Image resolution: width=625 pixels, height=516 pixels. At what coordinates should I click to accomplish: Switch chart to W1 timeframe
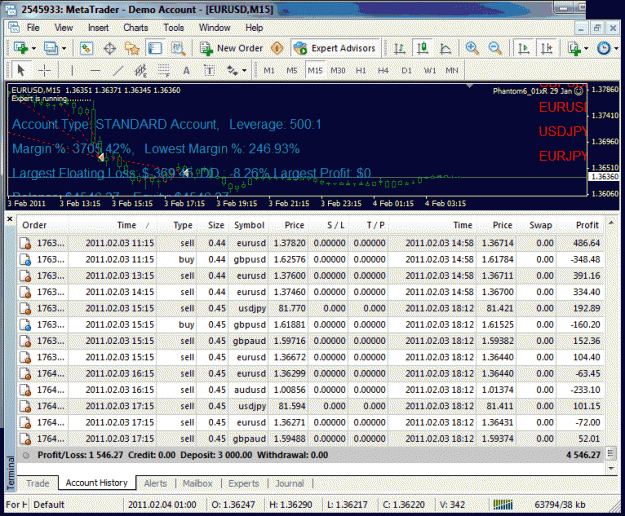coord(429,71)
